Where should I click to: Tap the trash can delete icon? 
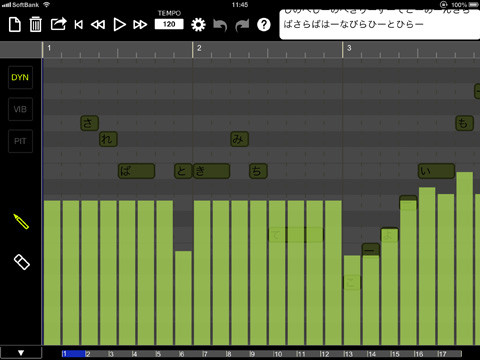tap(35, 25)
